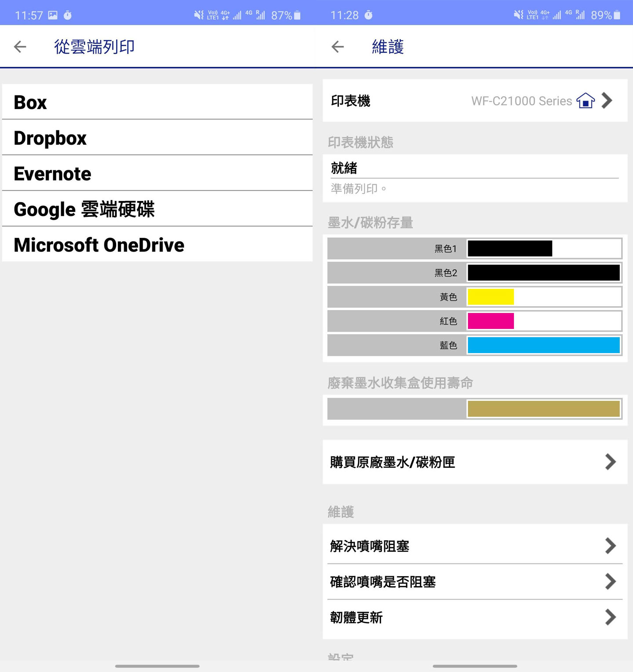Expand the 韌體更新 row chevron
The height and width of the screenshot is (672, 633).
pos(610,617)
